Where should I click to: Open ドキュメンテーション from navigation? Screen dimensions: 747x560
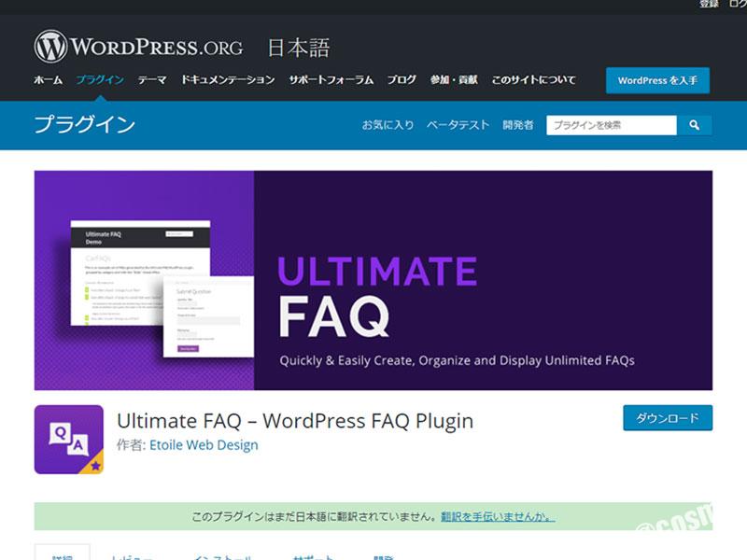pyautogui.click(x=228, y=80)
